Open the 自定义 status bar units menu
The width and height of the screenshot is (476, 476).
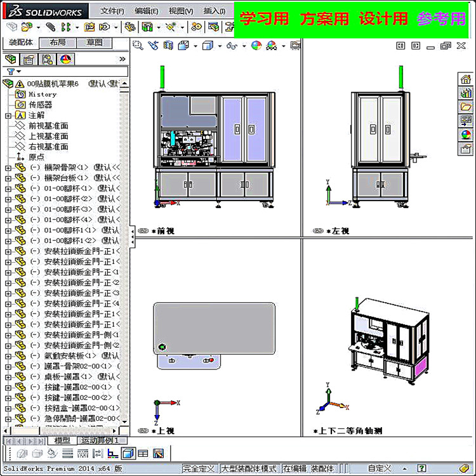pyautogui.click(x=380, y=468)
